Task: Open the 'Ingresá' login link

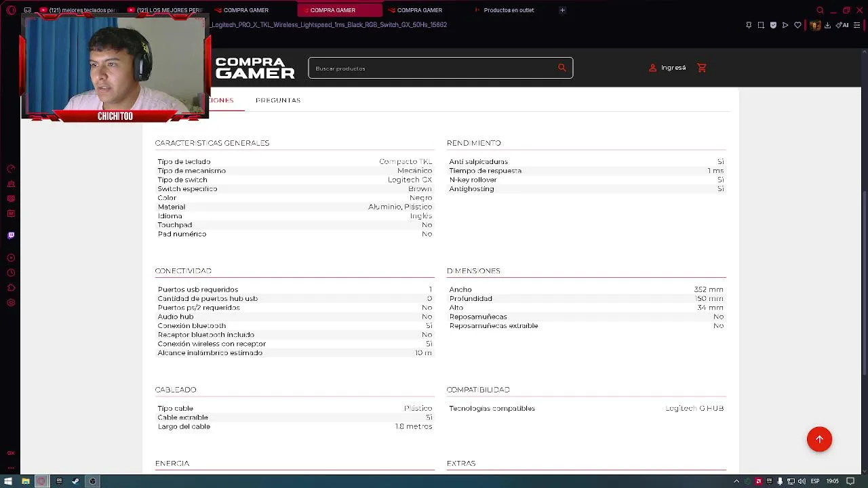Action: (668, 68)
